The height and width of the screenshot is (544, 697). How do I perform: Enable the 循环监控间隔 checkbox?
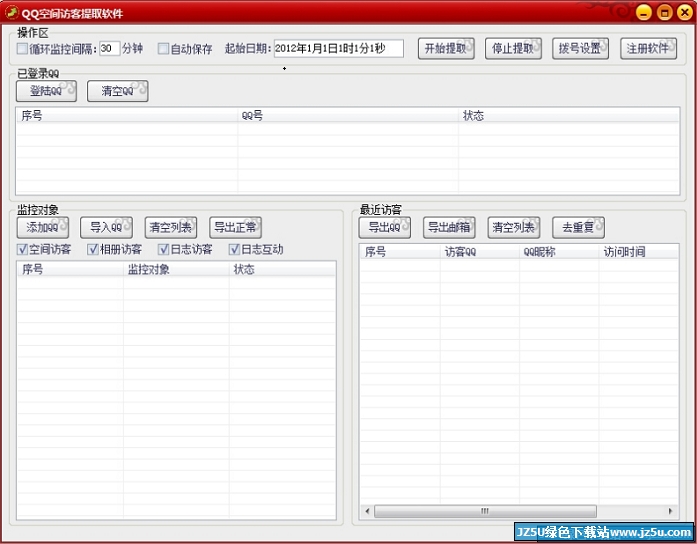(22, 48)
